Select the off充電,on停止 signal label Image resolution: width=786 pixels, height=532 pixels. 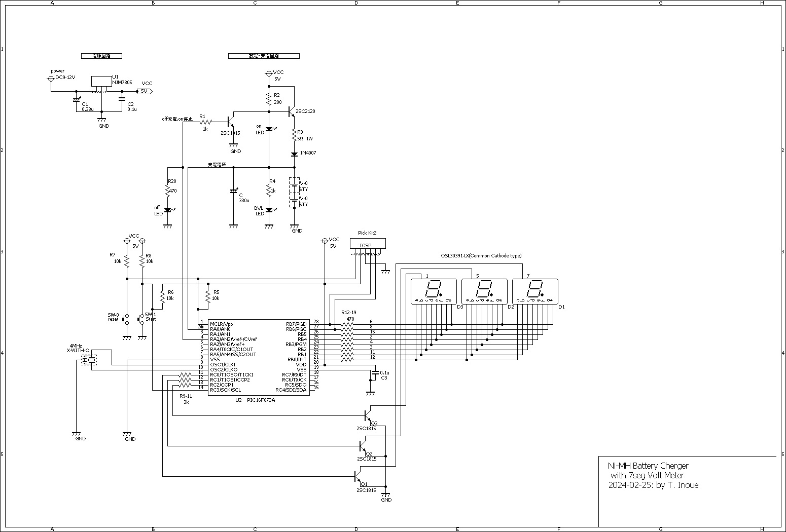pos(177,119)
